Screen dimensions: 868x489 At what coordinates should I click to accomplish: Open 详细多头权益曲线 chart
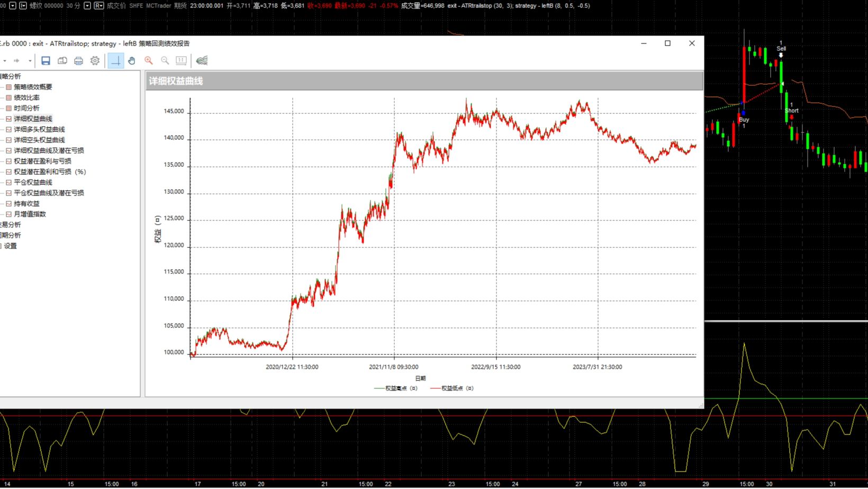(39, 129)
